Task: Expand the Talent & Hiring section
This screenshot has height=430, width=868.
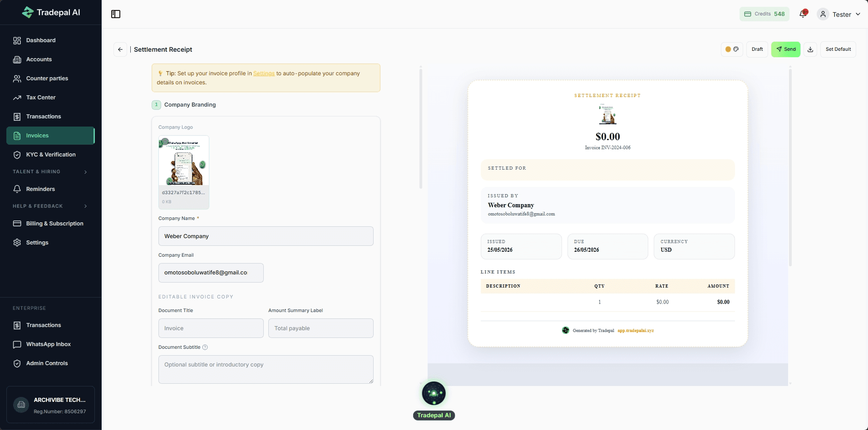Action: click(x=50, y=172)
